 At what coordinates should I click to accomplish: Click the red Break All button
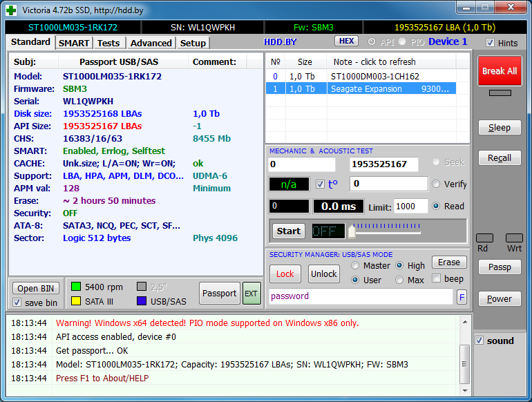point(499,71)
